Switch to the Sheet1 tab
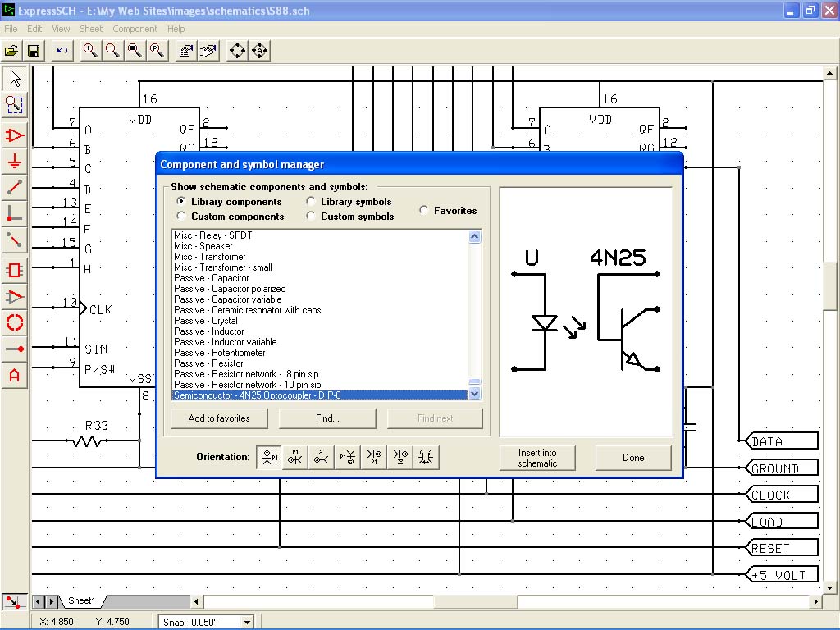 tap(81, 601)
